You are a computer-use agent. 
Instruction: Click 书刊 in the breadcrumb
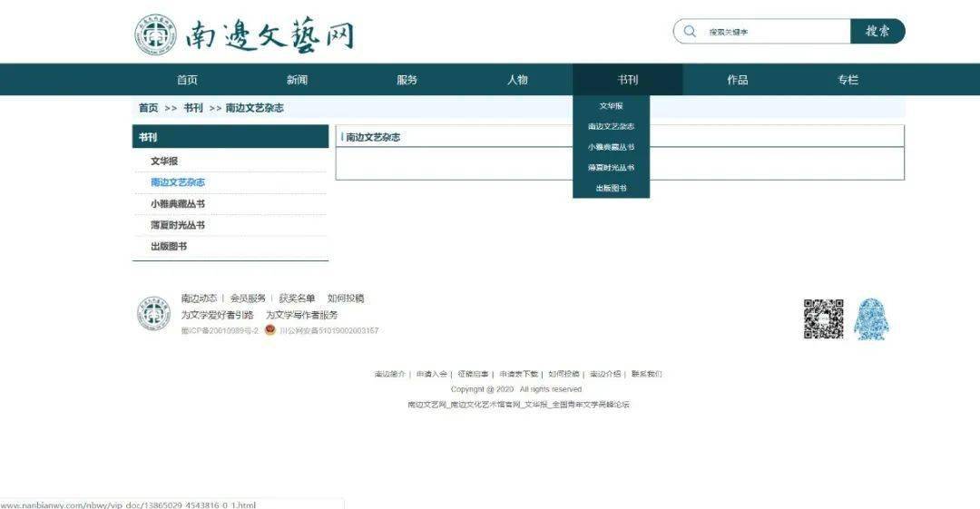tap(193, 108)
